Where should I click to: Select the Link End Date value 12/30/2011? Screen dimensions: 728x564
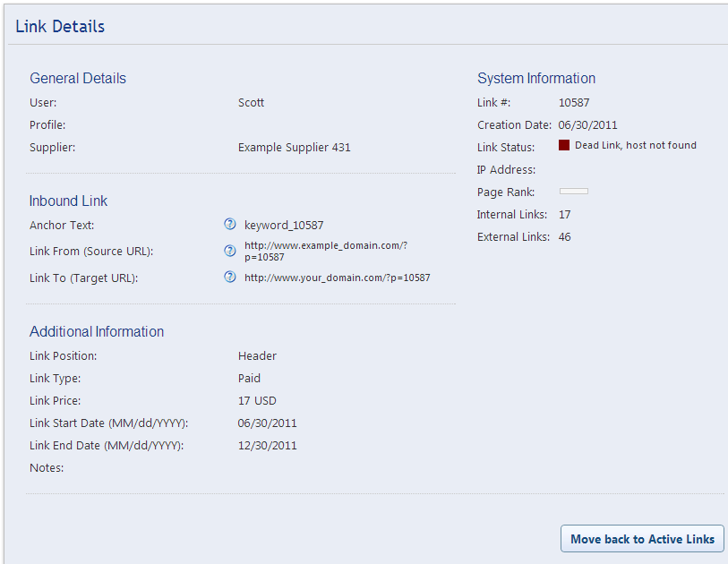coord(267,446)
